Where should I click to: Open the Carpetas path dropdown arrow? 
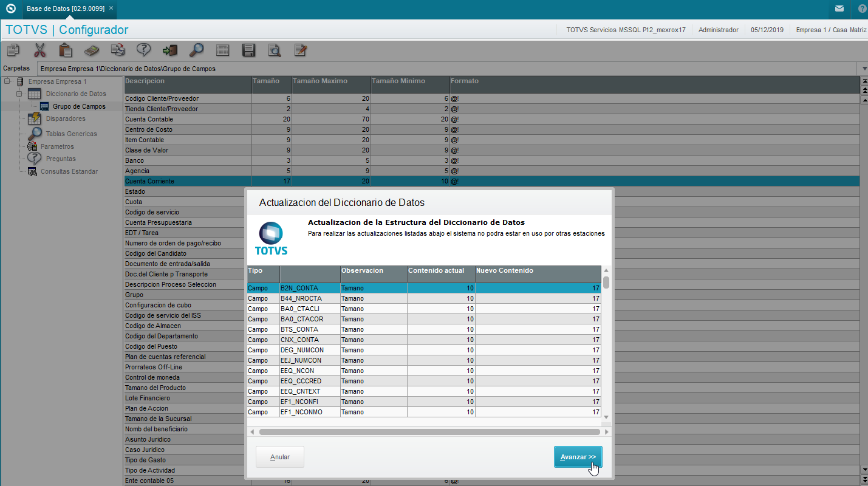tap(864, 69)
